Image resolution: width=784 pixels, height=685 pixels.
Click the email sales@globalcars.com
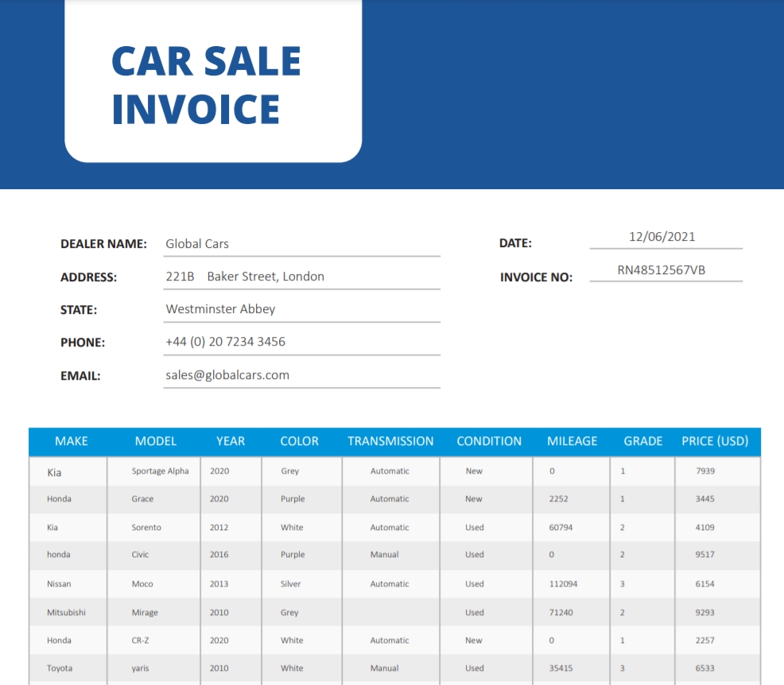(301, 375)
